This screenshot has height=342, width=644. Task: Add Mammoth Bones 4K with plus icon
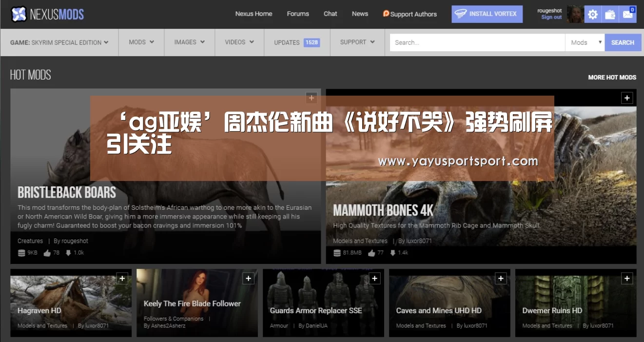pos(627,98)
